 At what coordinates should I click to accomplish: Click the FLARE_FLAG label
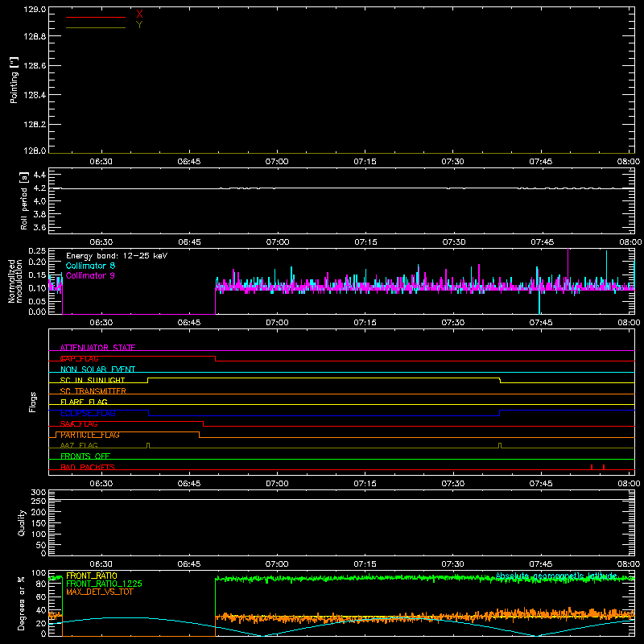(84, 402)
